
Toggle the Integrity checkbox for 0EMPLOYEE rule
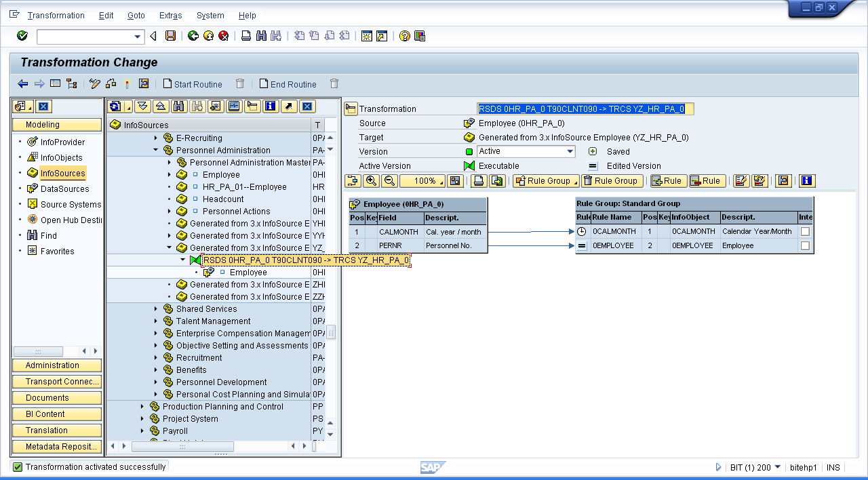(805, 245)
